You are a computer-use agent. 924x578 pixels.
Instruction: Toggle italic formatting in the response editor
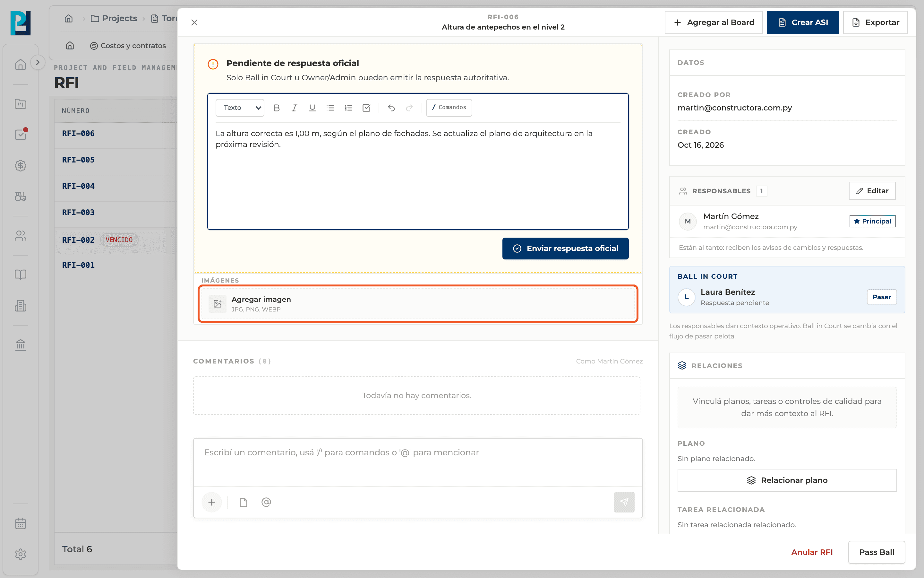295,108
